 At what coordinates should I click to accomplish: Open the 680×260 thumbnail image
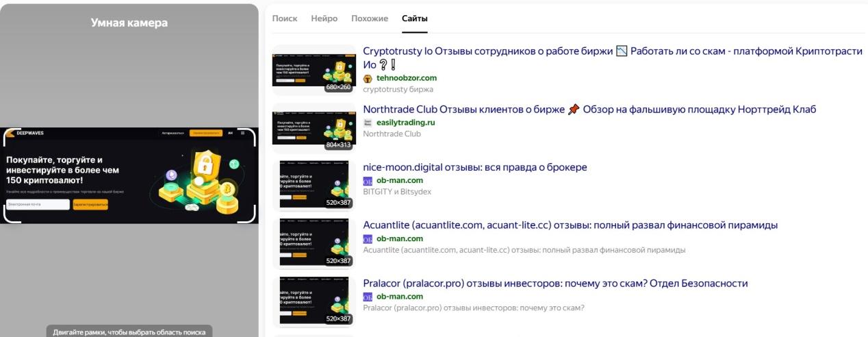coord(313,70)
